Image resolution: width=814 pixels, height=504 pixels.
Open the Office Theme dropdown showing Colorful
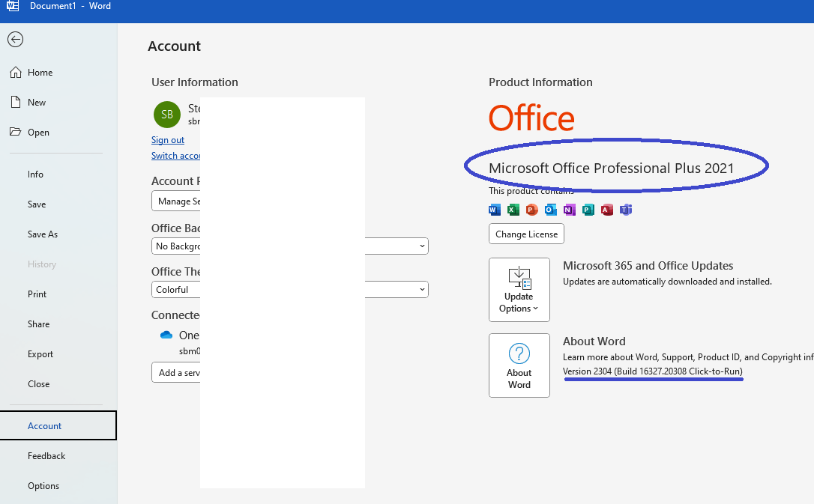tap(422, 289)
